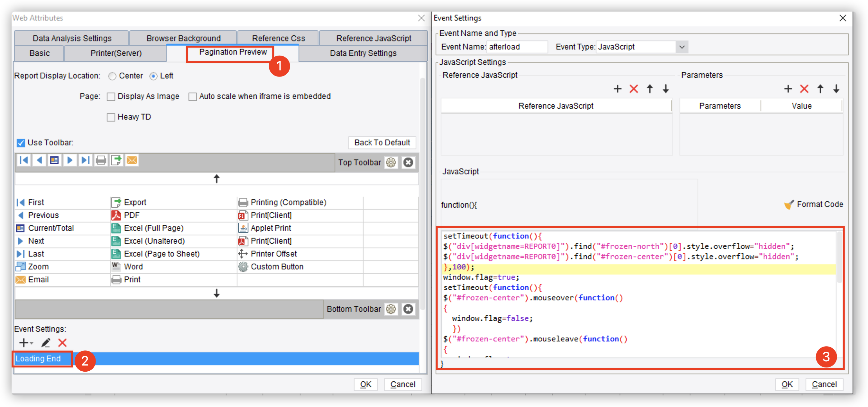Add a Reference JavaScript entry with plus icon
This screenshot has width=868, height=407.
coord(617,89)
